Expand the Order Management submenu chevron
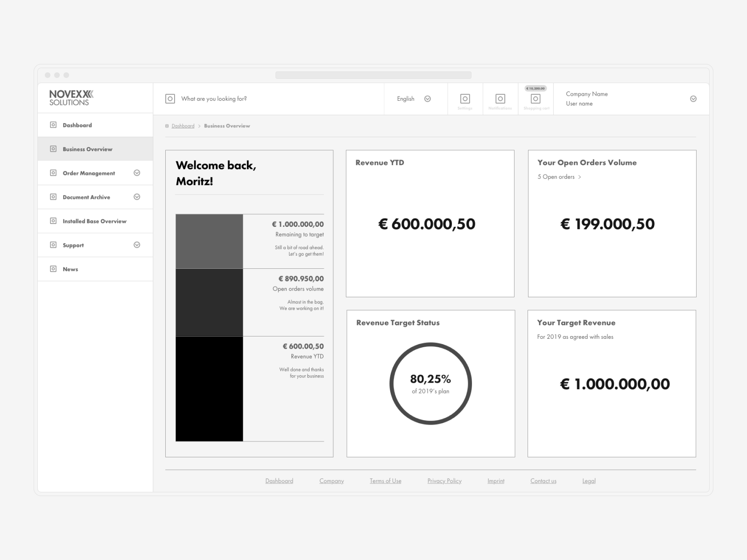Image resolution: width=747 pixels, height=560 pixels. point(137,173)
